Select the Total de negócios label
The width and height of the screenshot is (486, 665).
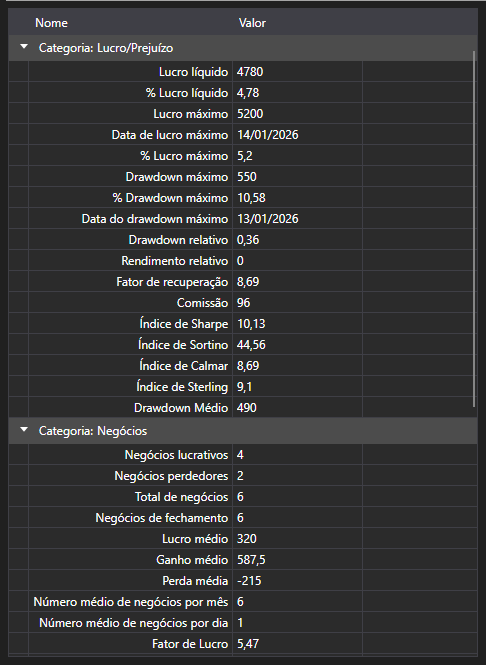pos(182,497)
